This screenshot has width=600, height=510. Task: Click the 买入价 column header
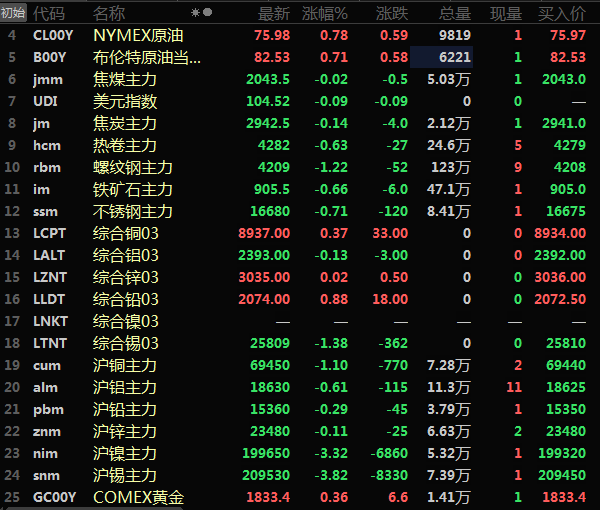(x=562, y=13)
